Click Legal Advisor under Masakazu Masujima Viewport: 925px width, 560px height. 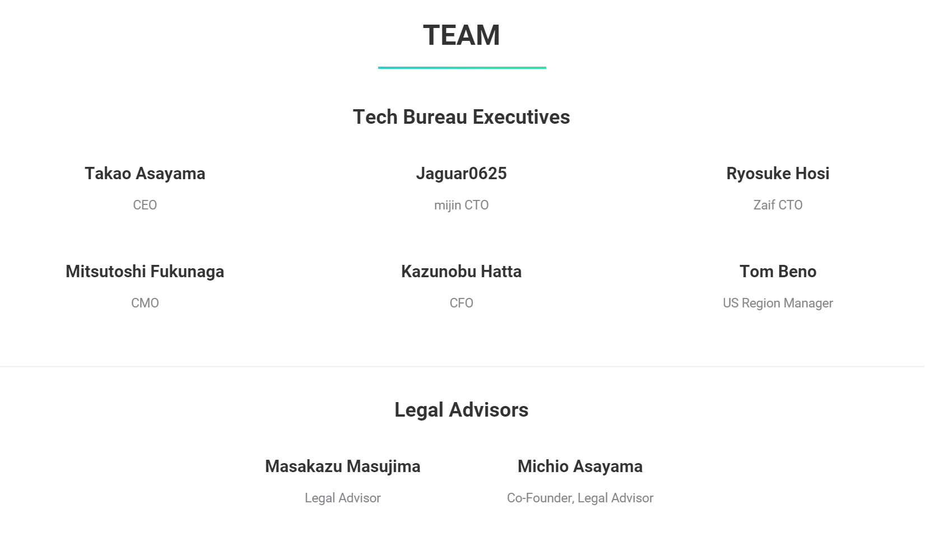(342, 498)
